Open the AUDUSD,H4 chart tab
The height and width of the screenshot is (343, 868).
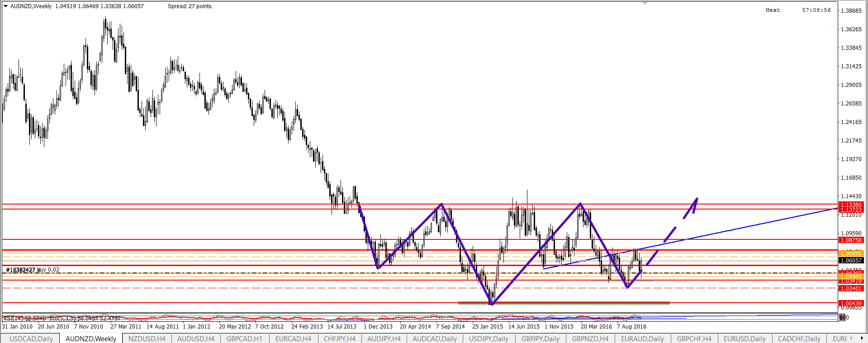pyautogui.click(x=196, y=338)
